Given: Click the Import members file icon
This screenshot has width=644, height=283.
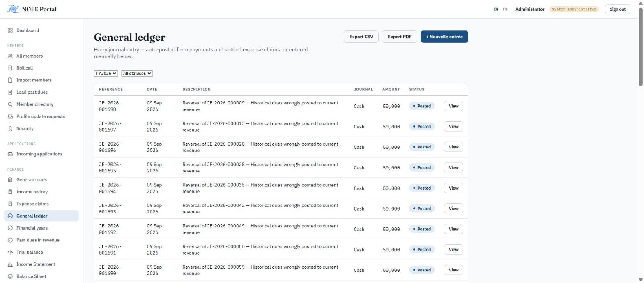Looking at the screenshot, I should [x=10, y=80].
